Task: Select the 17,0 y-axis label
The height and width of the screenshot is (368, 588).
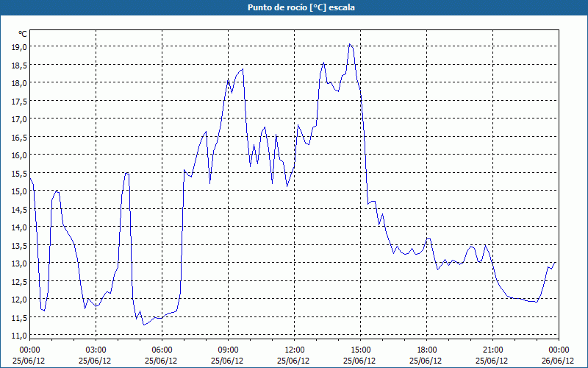Action: click(x=19, y=118)
